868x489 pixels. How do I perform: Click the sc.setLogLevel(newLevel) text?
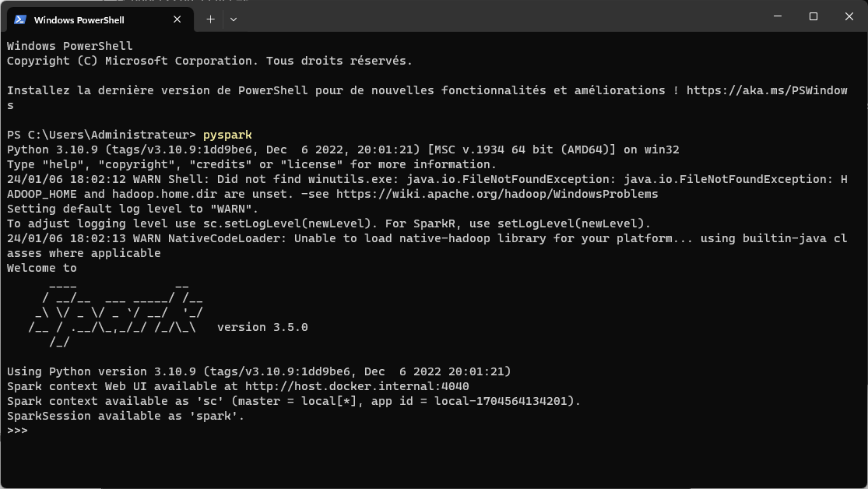[287, 223]
